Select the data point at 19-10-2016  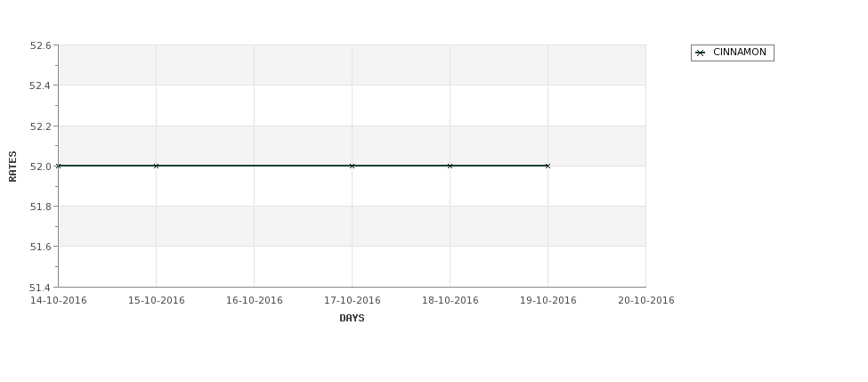coord(548,167)
